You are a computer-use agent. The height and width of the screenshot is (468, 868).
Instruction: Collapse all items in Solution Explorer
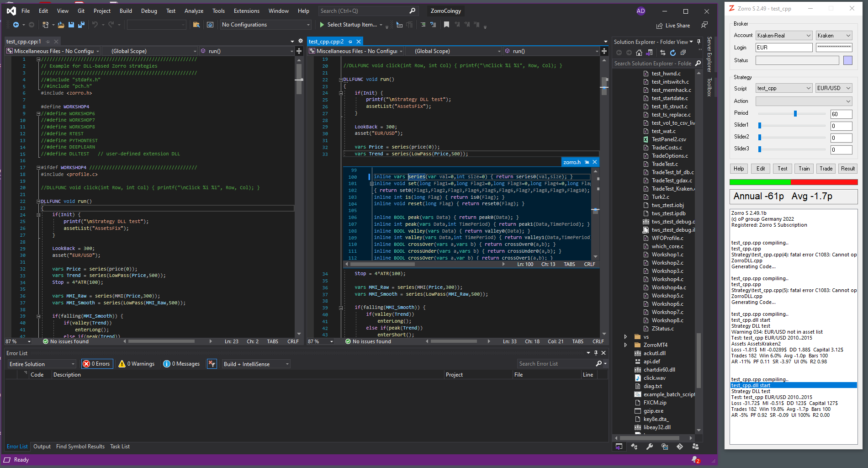coord(683,53)
